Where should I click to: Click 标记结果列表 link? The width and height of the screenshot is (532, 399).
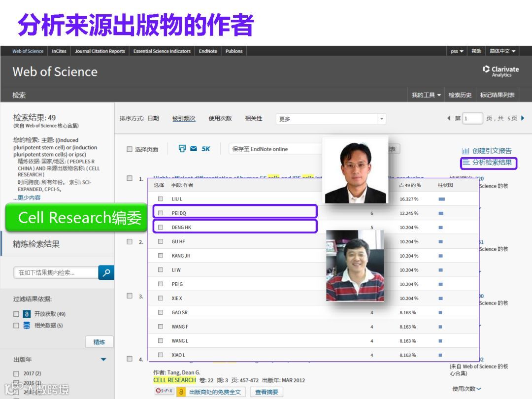[x=497, y=95]
